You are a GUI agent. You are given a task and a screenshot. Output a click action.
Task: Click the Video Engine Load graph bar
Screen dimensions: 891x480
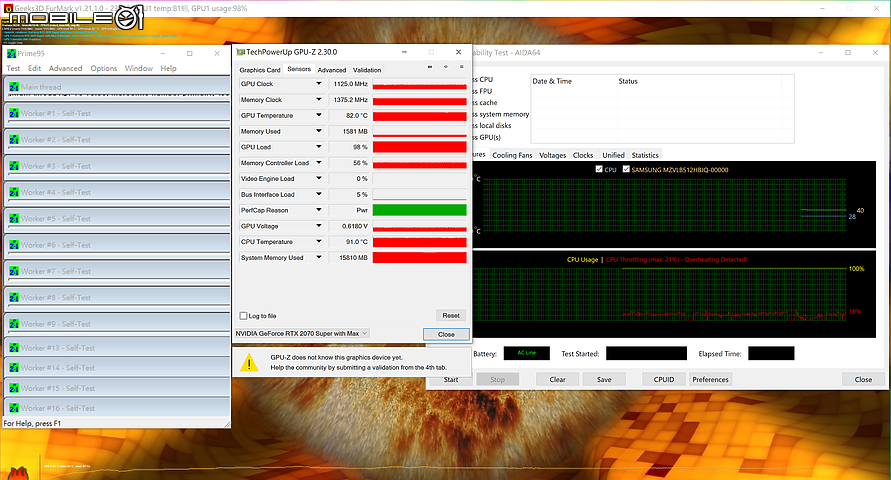tap(419, 178)
